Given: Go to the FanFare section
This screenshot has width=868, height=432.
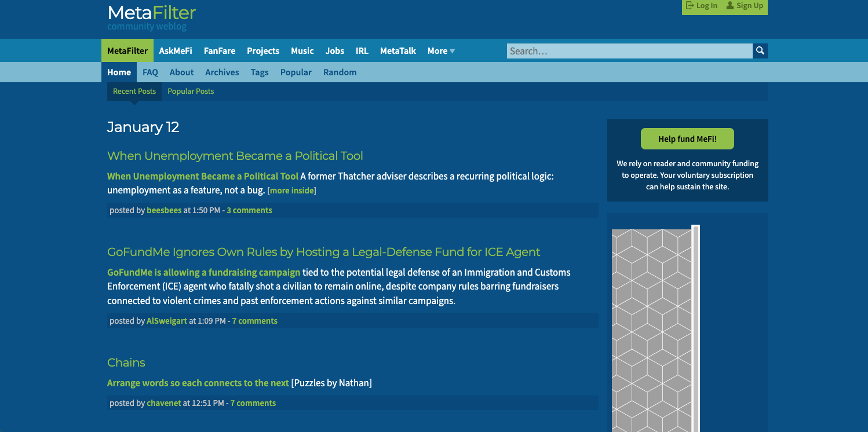Looking at the screenshot, I should [x=219, y=51].
